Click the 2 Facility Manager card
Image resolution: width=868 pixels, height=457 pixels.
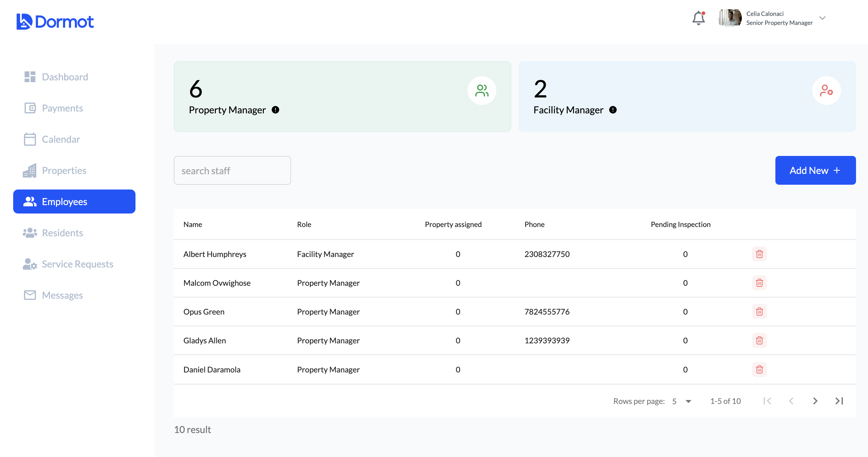click(x=687, y=96)
